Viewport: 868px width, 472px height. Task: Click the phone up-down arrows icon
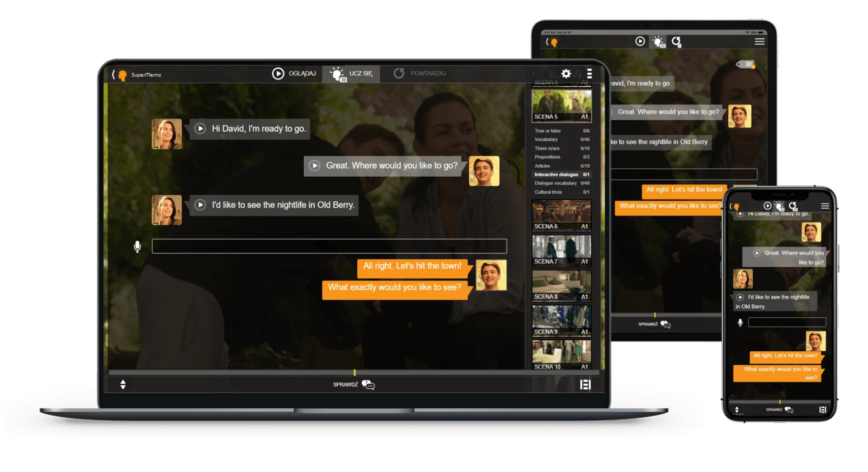[x=737, y=410]
